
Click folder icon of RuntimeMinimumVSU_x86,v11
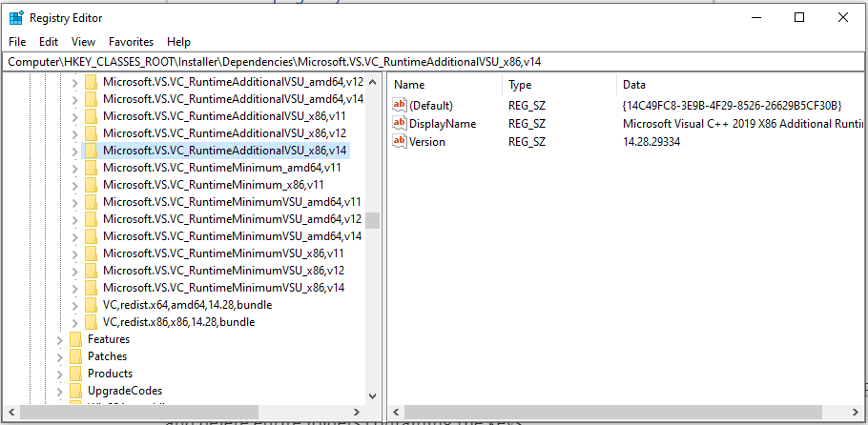coord(91,253)
